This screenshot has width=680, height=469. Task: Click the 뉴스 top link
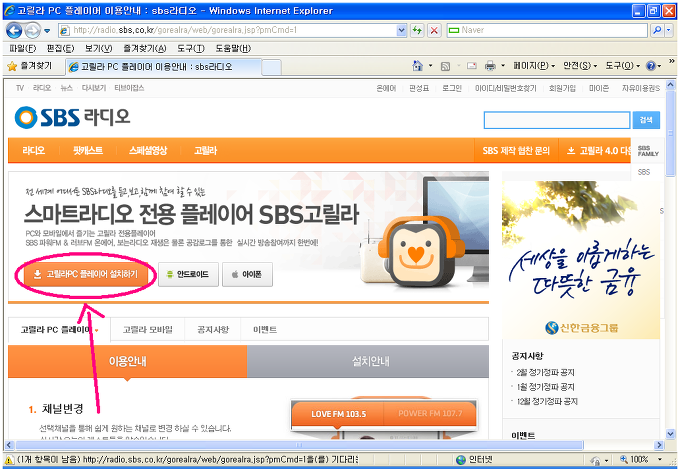(x=66, y=88)
